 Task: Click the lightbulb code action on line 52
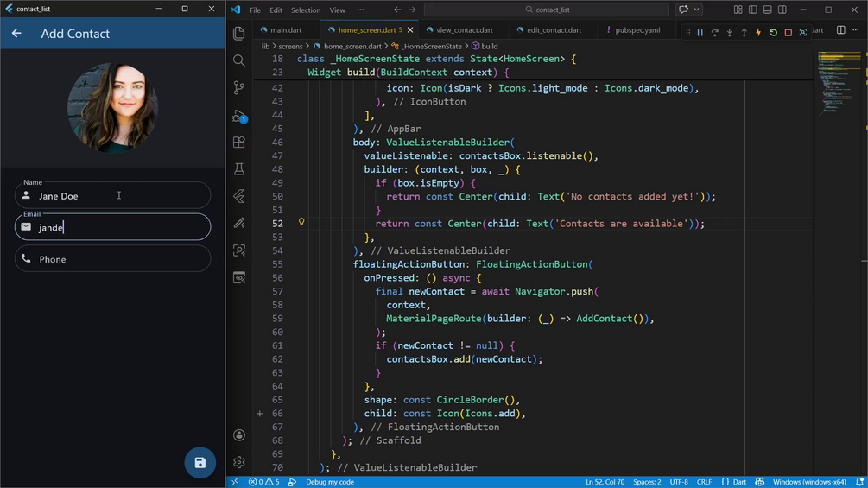pos(301,222)
